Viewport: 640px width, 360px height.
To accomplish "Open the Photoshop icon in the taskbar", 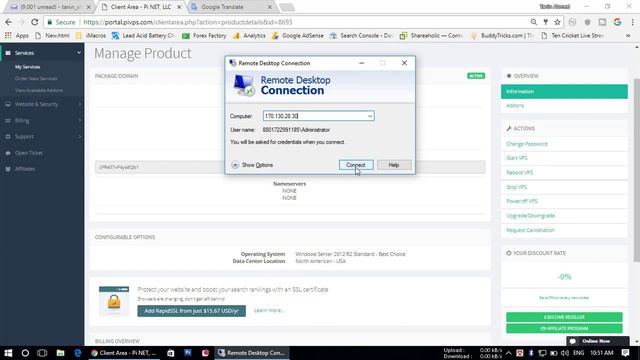I will 188,353.
